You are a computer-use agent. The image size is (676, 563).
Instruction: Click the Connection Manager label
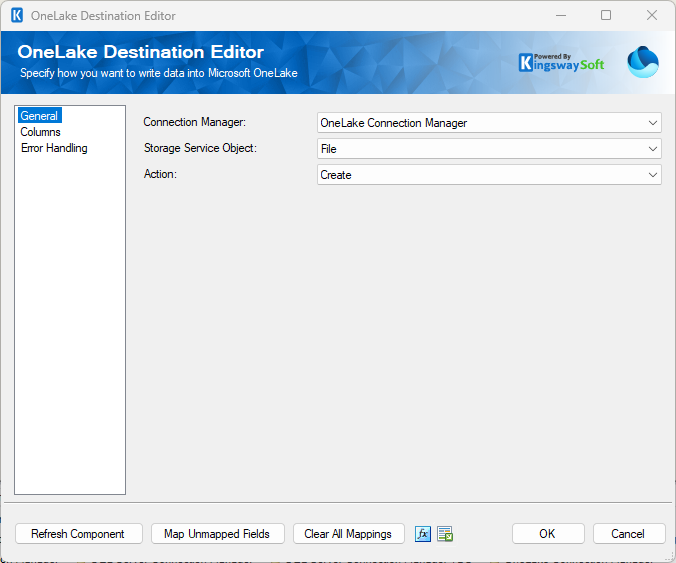194,122
